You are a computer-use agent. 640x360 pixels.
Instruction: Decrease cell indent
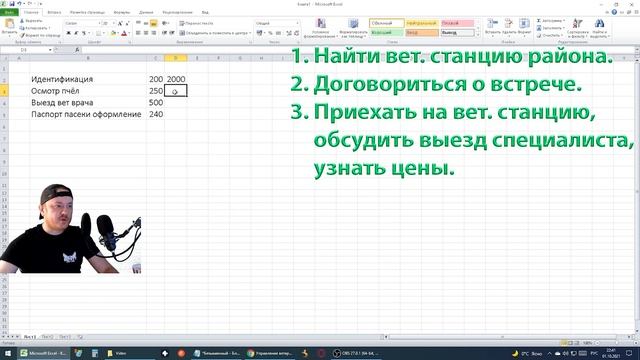tap(164, 33)
